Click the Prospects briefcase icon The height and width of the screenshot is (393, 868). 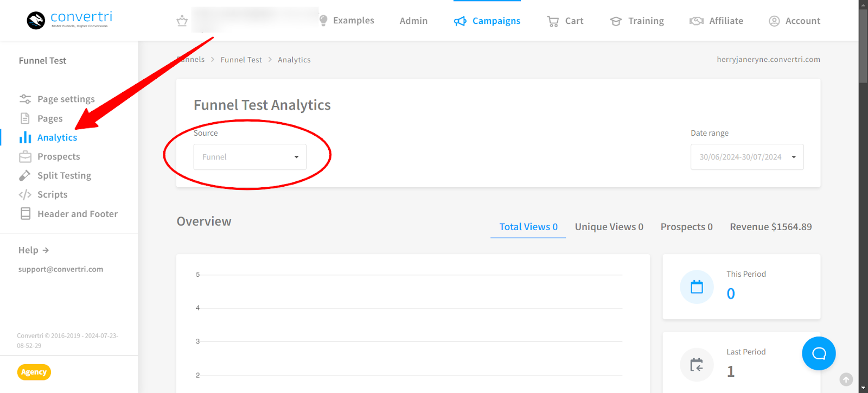coord(25,156)
